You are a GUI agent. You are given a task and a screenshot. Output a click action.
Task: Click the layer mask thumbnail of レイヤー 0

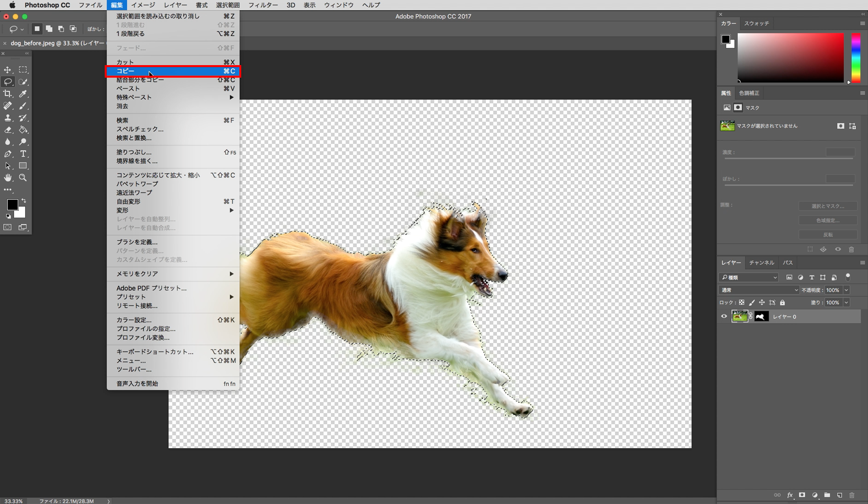[x=761, y=316]
